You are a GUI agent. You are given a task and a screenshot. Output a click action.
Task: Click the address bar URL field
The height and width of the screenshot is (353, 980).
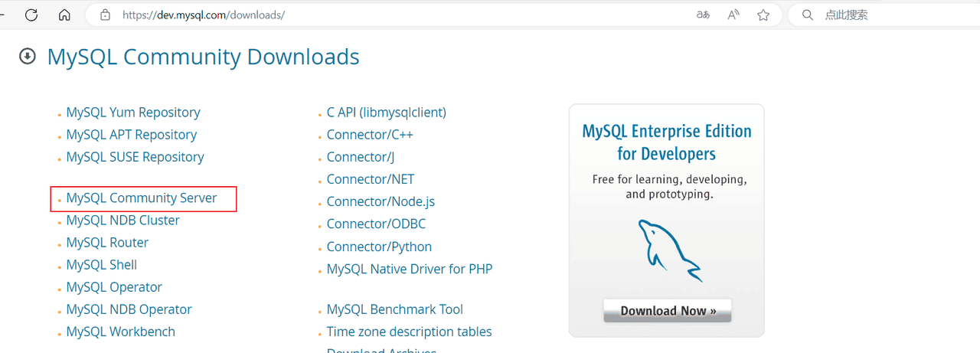pos(383,15)
